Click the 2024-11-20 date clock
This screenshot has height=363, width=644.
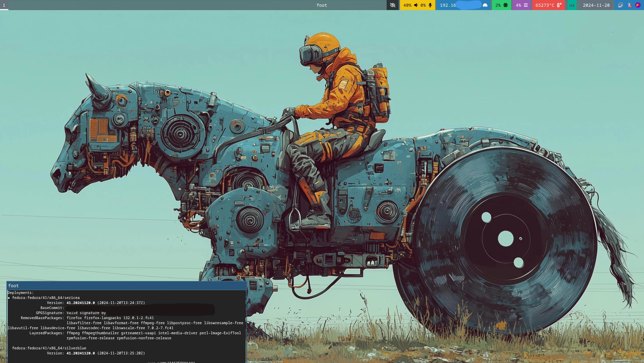coord(596,5)
